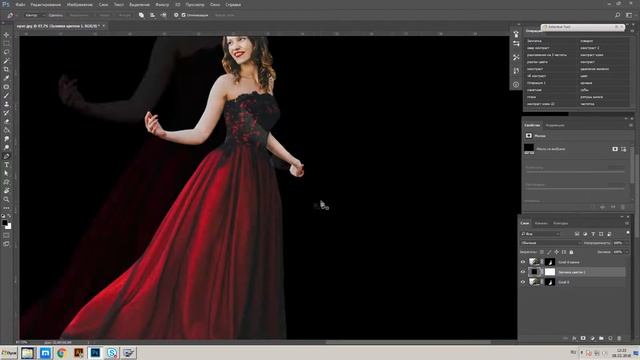Select the Clone Stamp tool
Image resolution: width=640 pixels, height=360 pixels.
pyautogui.click(x=6, y=104)
